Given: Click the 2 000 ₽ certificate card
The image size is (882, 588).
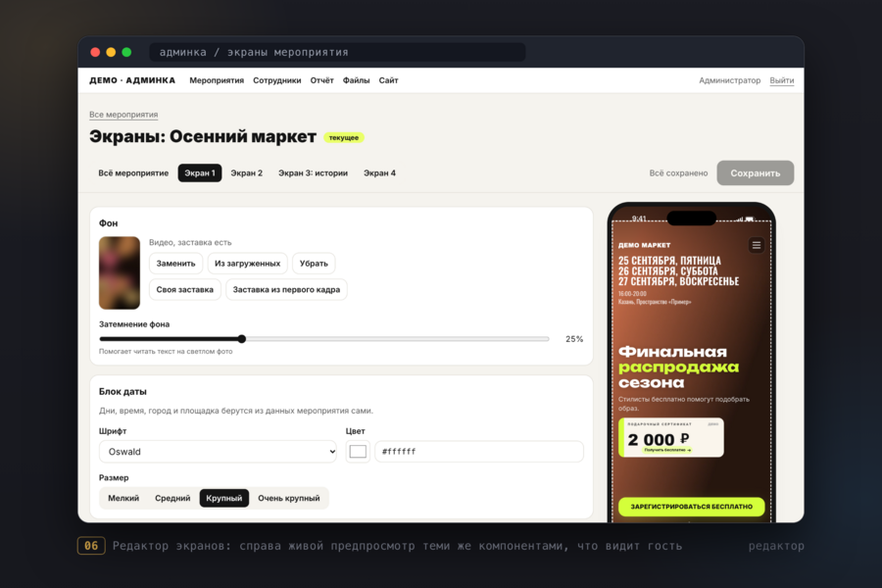Looking at the screenshot, I should [671, 438].
